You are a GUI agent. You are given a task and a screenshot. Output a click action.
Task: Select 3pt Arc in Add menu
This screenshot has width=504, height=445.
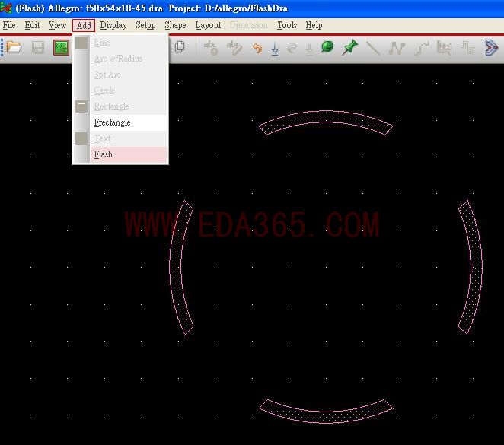129,75
